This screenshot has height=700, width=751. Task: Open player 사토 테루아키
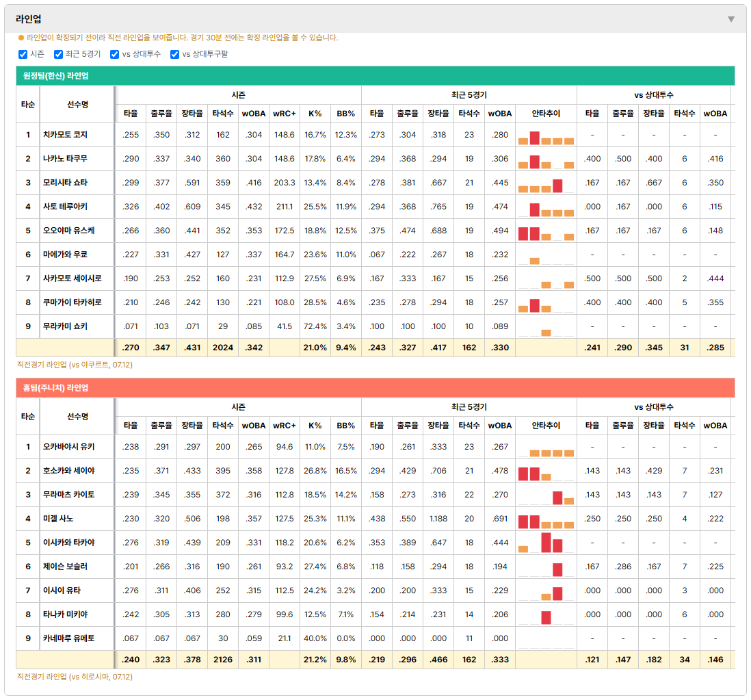[x=65, y=207]
